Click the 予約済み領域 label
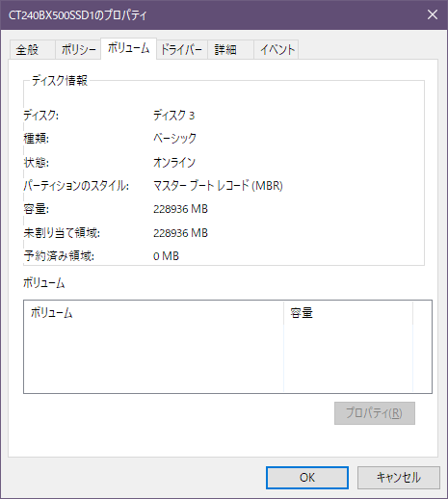Viewport: 448px width, 499px height. [x=59, y=256]
